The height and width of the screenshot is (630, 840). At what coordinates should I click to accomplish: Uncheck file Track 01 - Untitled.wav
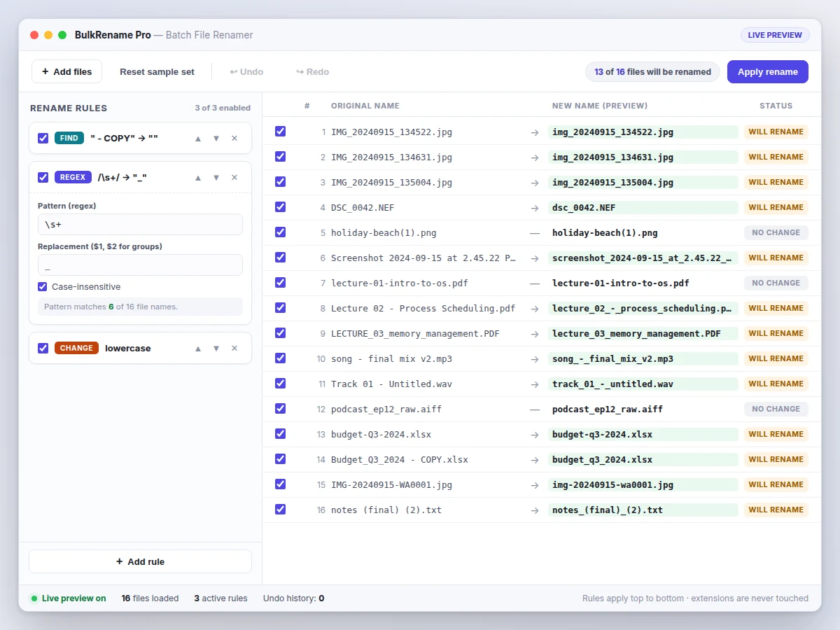pos(281,384)
